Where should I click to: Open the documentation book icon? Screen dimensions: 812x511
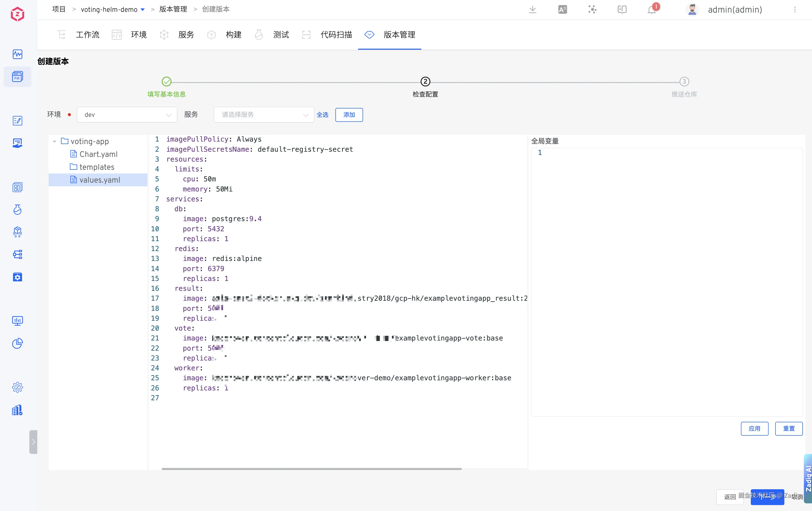[x=622, y=9]
